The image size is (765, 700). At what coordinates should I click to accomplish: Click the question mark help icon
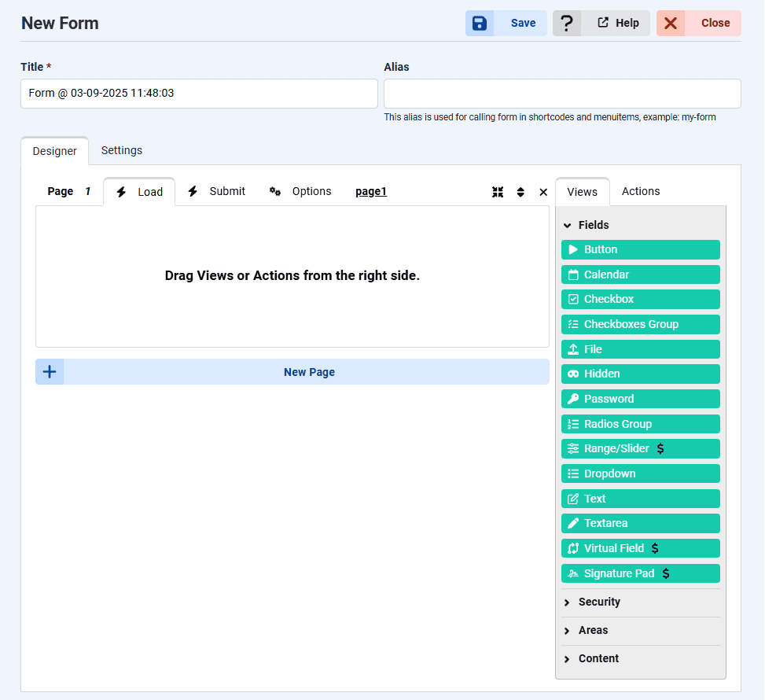567,24
